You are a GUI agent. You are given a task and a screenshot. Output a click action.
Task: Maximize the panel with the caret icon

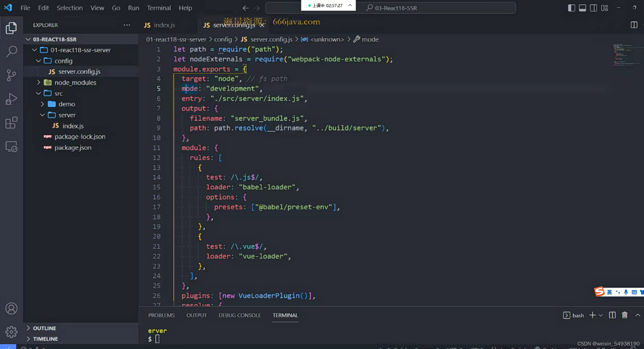[638, 315]
